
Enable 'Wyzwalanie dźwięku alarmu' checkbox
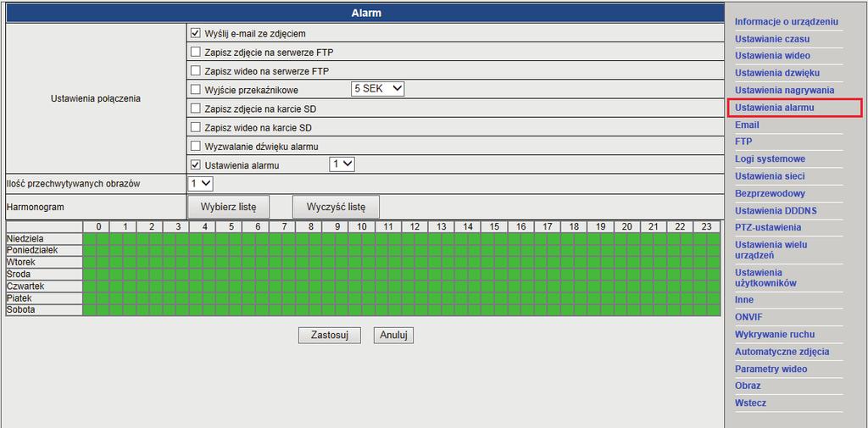(x=195, y=146)
